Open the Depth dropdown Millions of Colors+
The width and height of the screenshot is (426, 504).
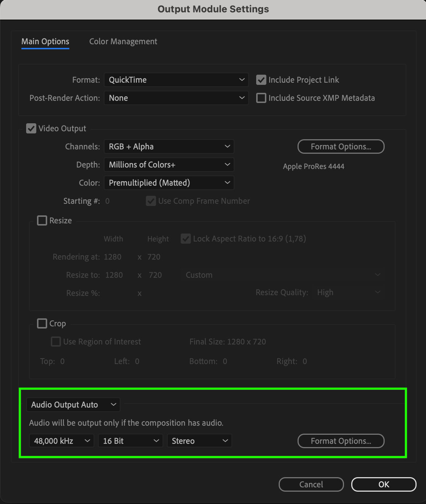(x=169, y=165)
